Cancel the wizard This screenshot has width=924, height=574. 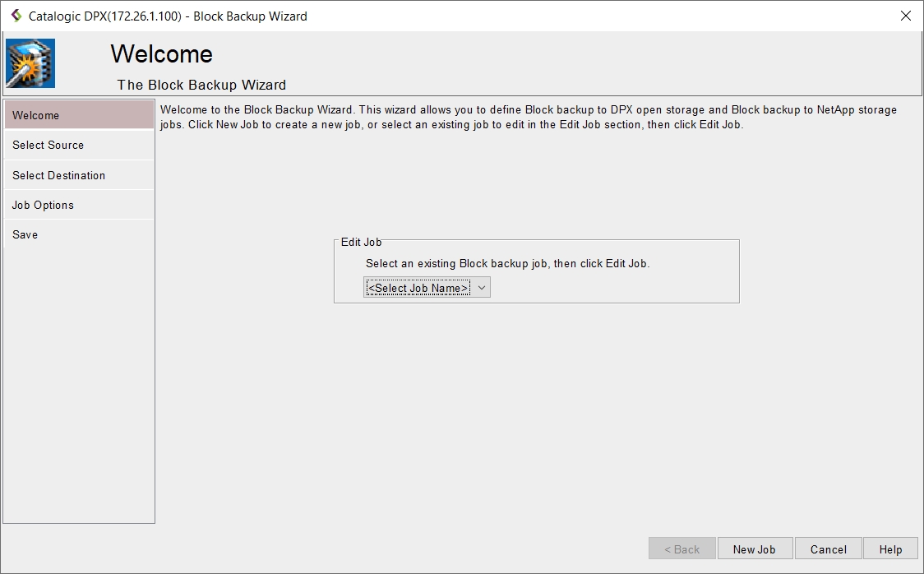point(828,549)
